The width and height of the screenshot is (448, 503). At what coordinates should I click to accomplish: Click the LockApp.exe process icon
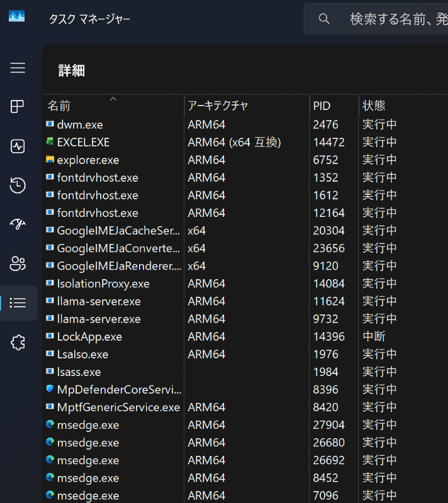pos(50,336)
